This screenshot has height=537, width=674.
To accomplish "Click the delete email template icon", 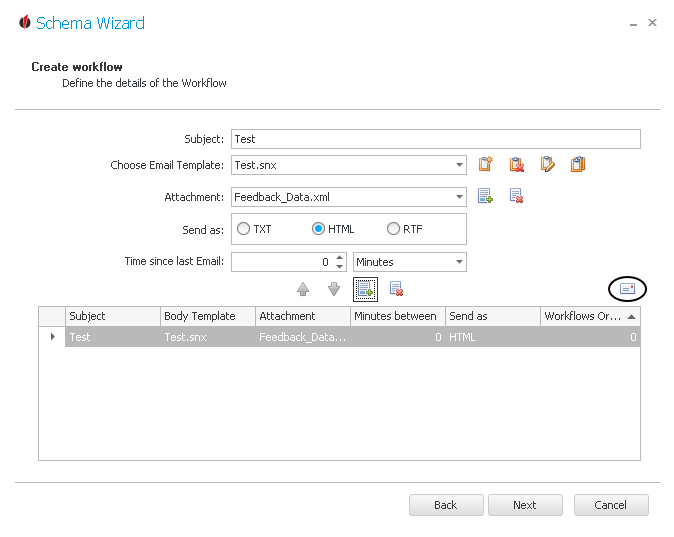I will click(x=517, y=164).
